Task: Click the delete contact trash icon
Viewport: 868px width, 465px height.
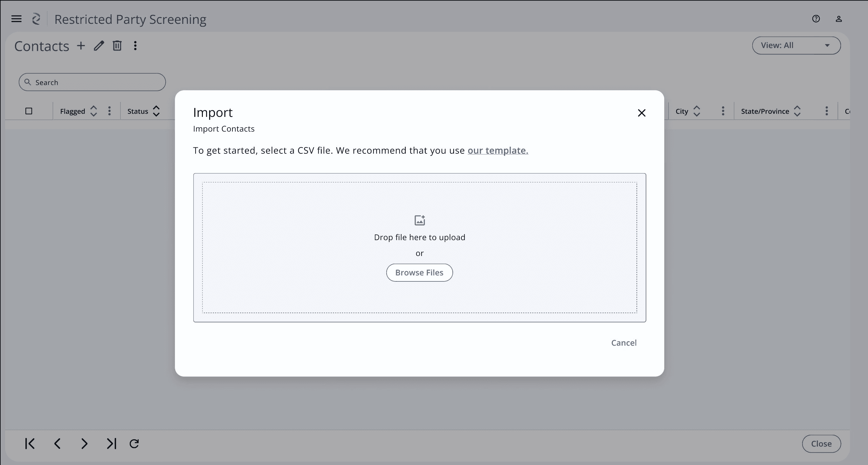Action: [117, 45]
